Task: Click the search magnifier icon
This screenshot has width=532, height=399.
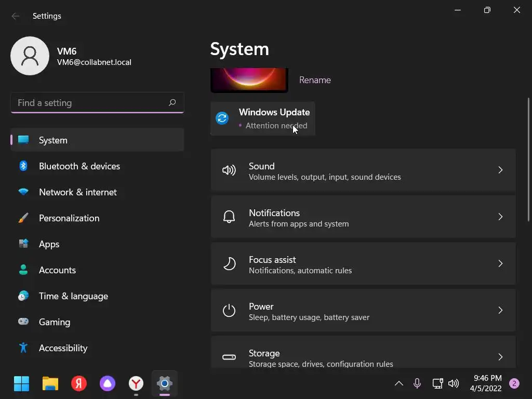Action: (x=172, y=102)
